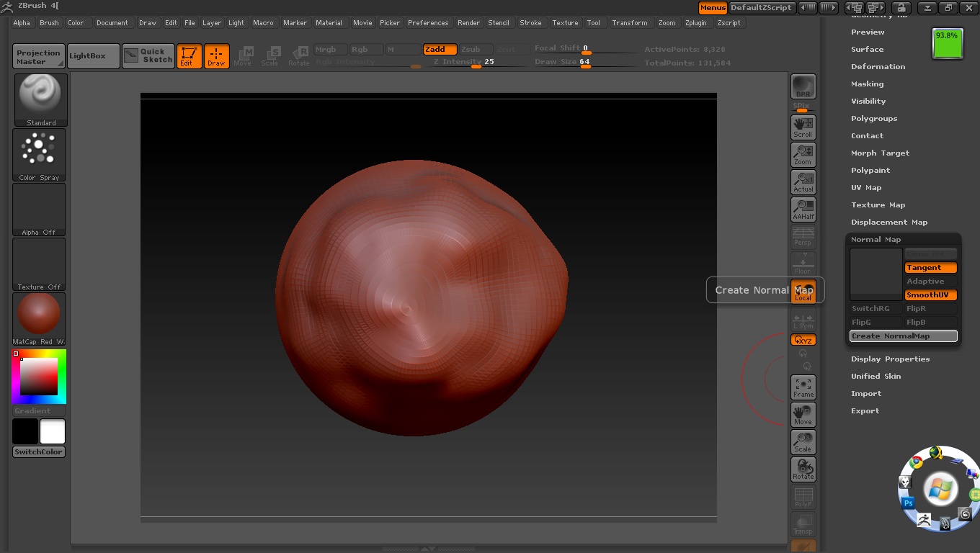The height and width of the screenshot is (553, 980).
Task: Open the Zplugin menu
Action: [x=696, y=23]
